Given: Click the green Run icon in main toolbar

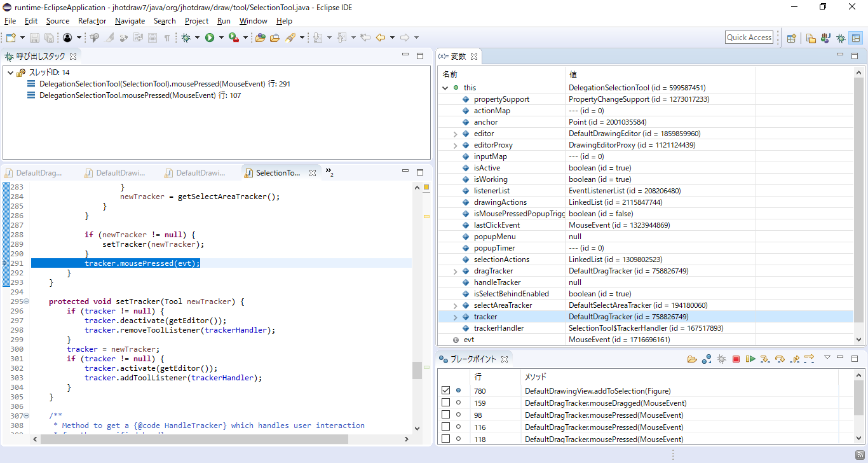Looking at the screenshot, I should (x=210, y=38).
